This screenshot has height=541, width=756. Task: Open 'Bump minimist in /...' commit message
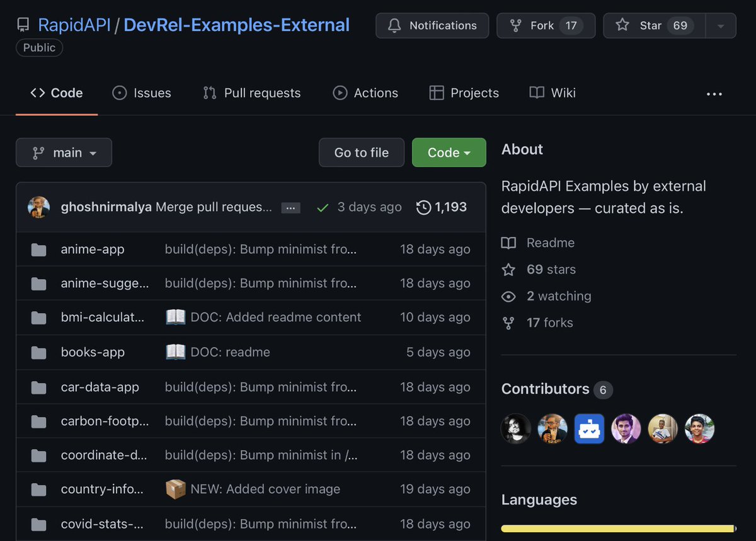point(261,455)
